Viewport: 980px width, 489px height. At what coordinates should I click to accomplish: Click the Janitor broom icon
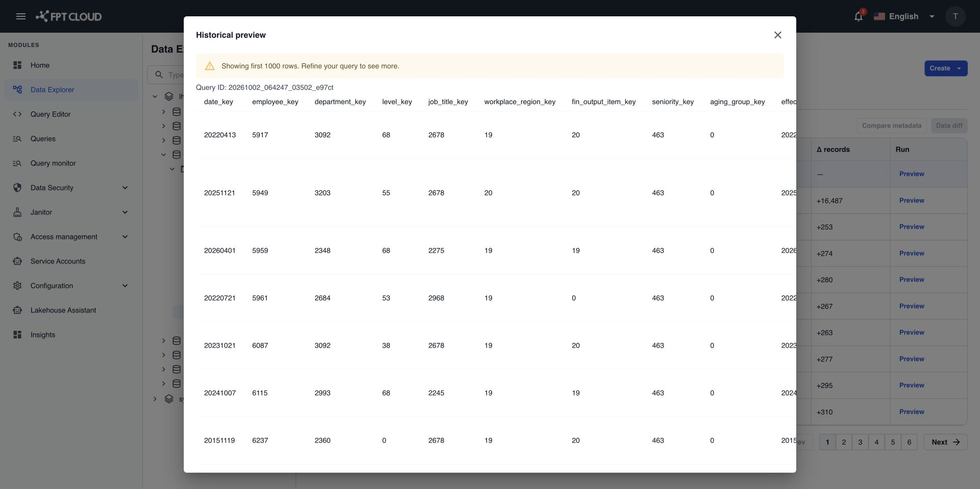tap(17, 212)
